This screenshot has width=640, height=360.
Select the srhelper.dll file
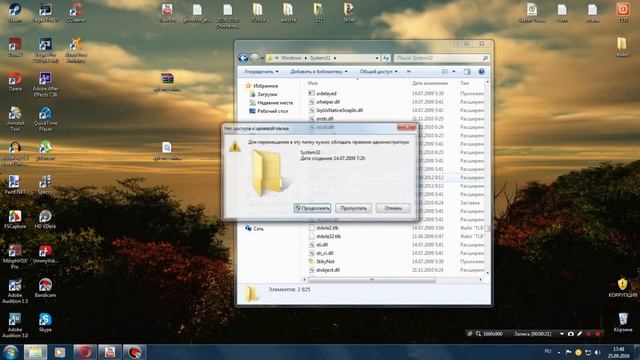328,102
